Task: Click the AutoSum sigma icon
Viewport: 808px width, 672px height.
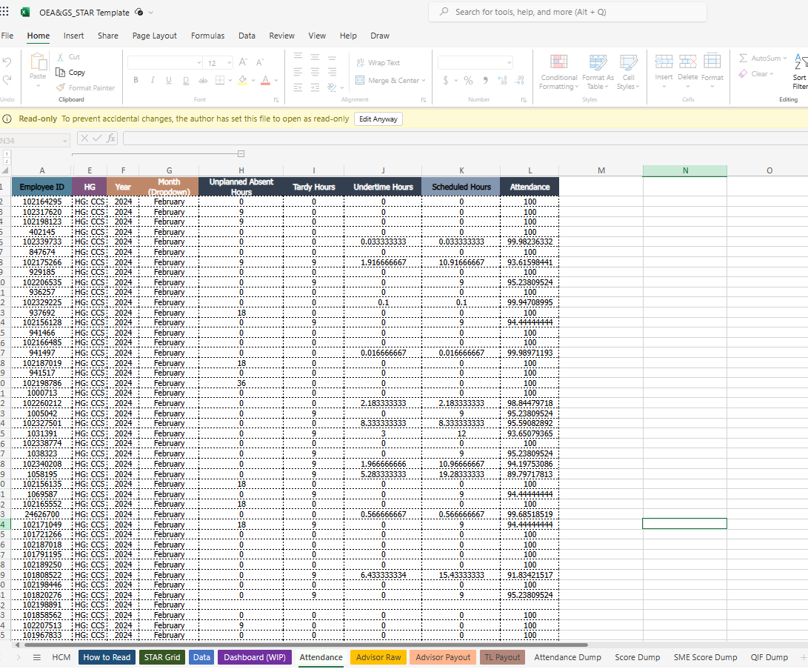Action: tap(743, 59)
